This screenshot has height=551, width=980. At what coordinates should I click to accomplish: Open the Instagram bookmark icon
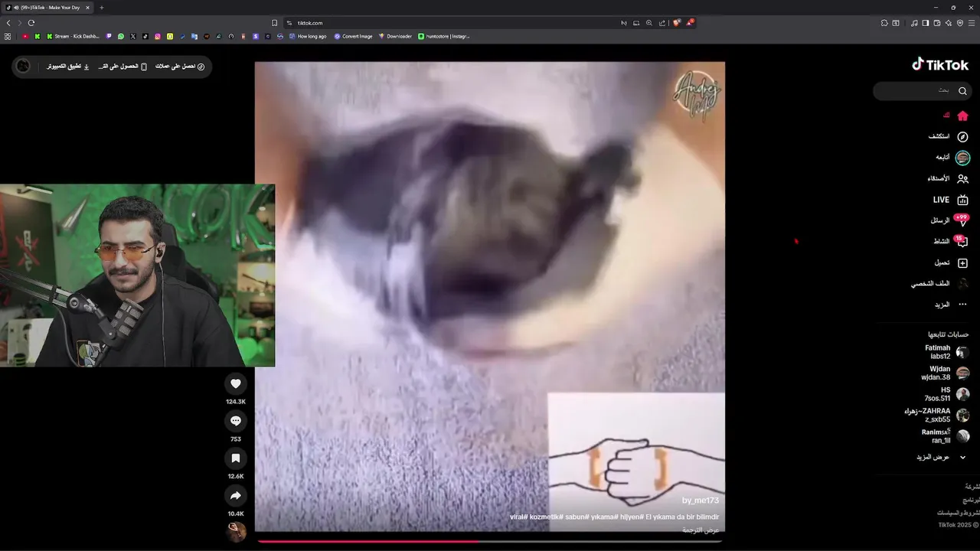click(158, 36)
